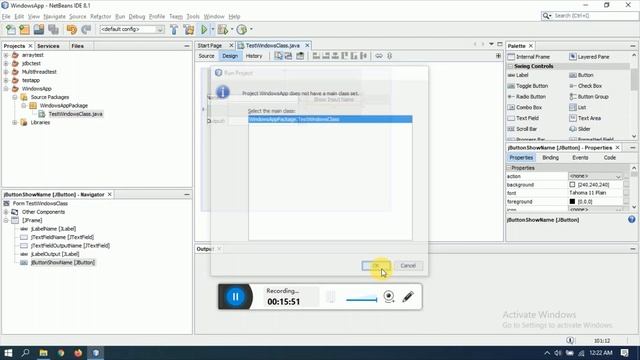640x360 pixels.
Task: Switch to the Services tab
Action: (48, 46)
